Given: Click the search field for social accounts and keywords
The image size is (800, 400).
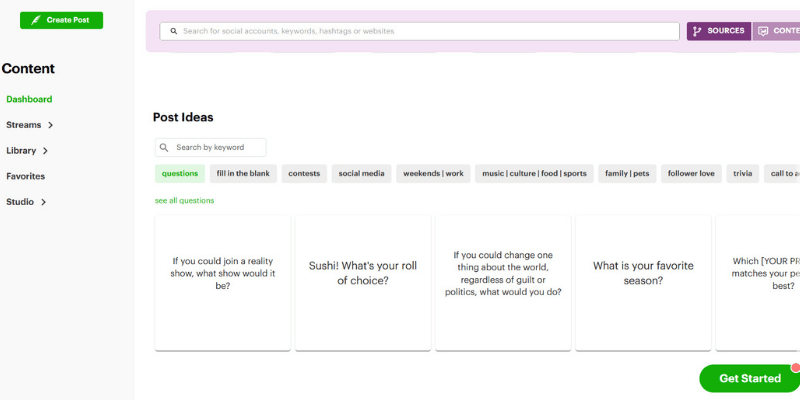Looking at the screenshot, I should (x=419, y=31).
